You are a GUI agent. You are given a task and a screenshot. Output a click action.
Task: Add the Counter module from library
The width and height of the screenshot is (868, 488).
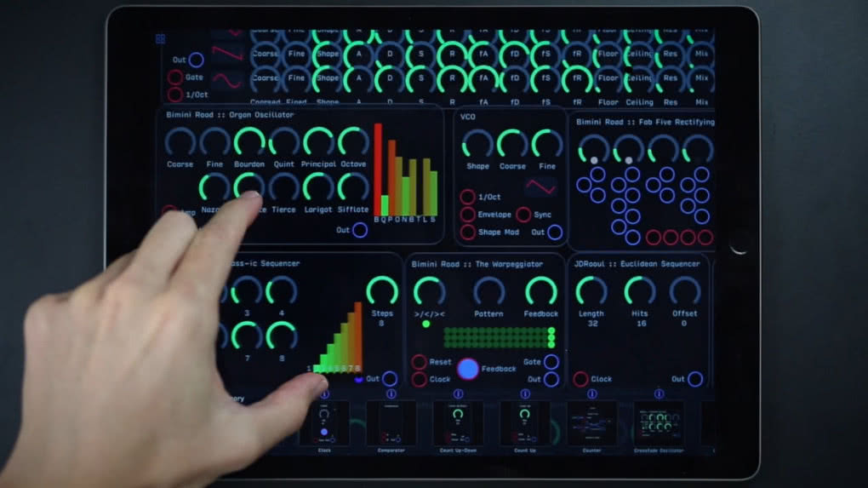click(592, 424)
